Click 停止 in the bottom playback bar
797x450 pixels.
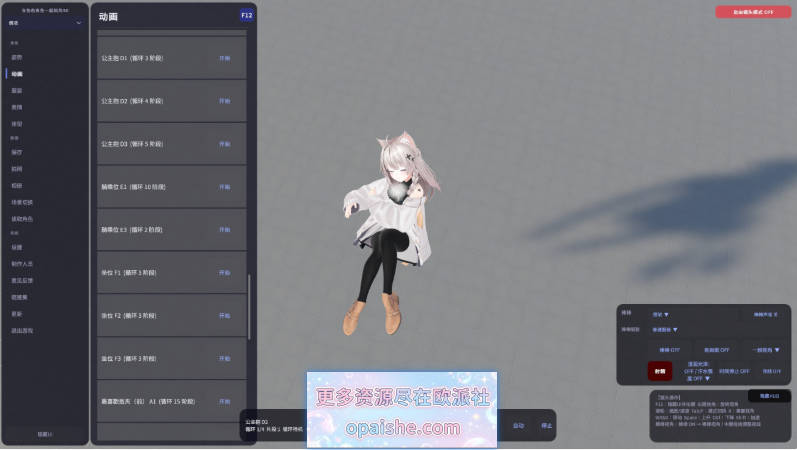[546, 426]
